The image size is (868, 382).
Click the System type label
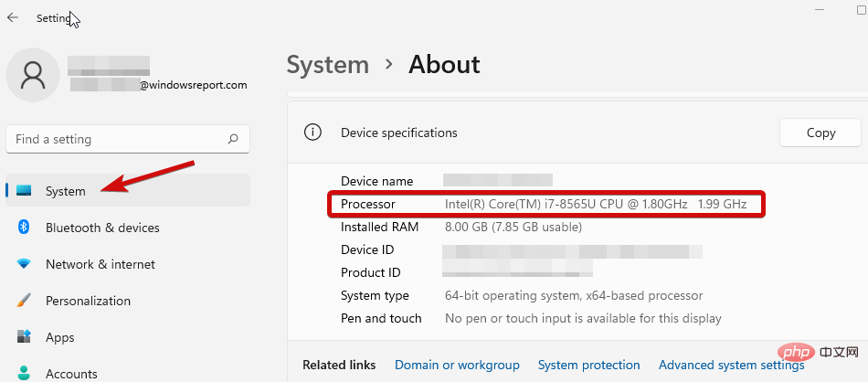[x=375, y=295]
